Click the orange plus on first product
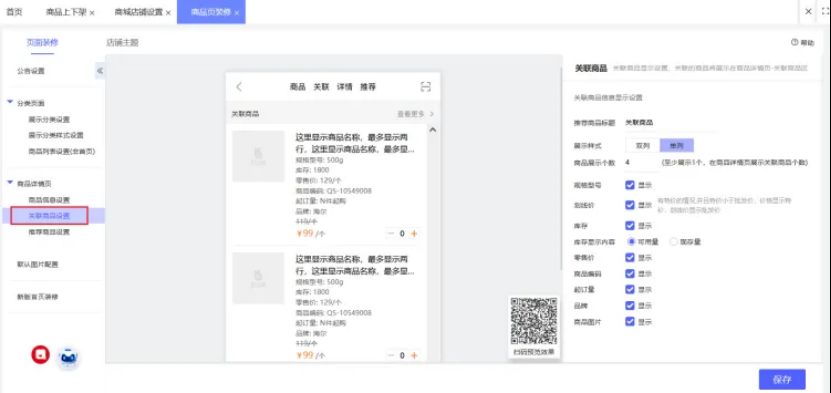 point(414,234)
